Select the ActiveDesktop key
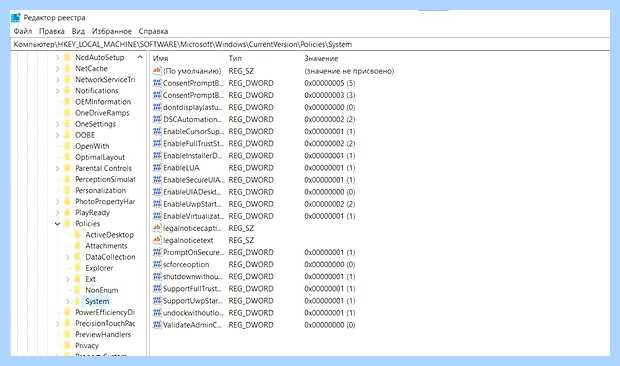 pyautogui.click(x=110, y=235)
